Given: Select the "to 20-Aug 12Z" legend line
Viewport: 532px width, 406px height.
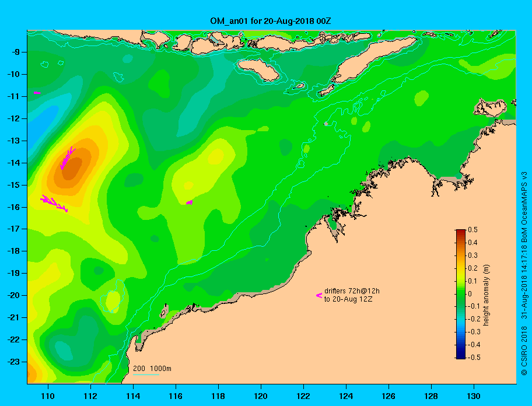Looking at the screenshot, I should pos(348,299).
